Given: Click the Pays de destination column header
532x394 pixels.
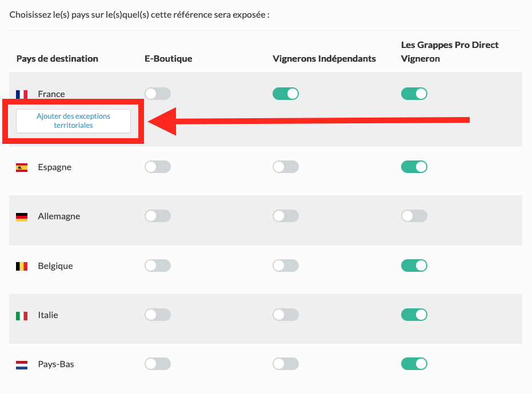Looking at the screenshot, I should [x=57, y=59].
